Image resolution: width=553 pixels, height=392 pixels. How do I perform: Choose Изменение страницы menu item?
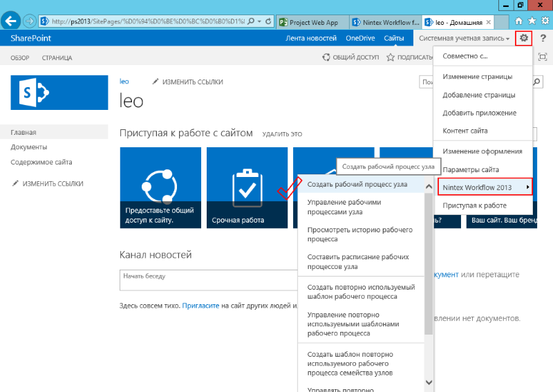482,76
